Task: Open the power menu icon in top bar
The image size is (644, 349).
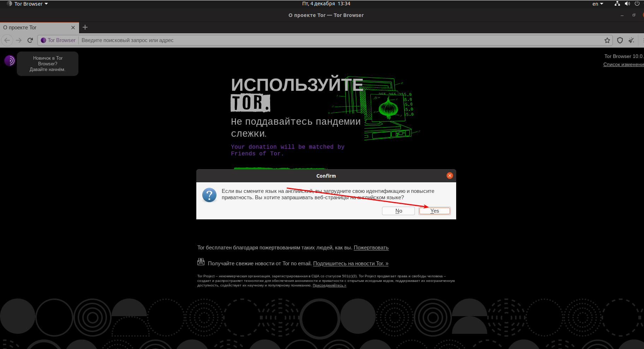Action: [x=637, y=4]
